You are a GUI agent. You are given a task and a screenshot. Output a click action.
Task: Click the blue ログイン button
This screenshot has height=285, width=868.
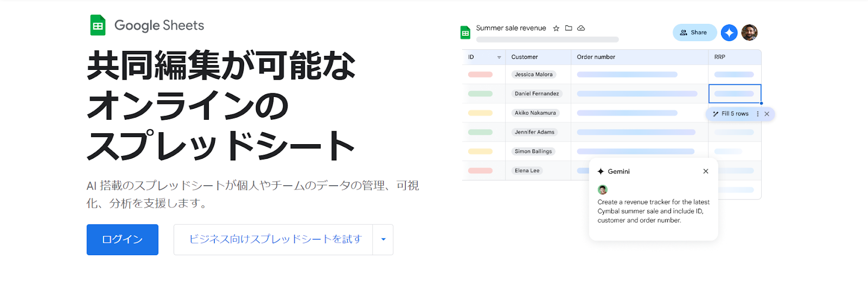[123, 239]
